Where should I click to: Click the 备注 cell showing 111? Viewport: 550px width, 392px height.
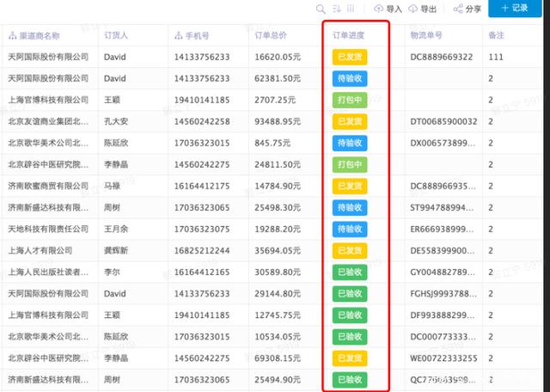(x=498, y=57)
